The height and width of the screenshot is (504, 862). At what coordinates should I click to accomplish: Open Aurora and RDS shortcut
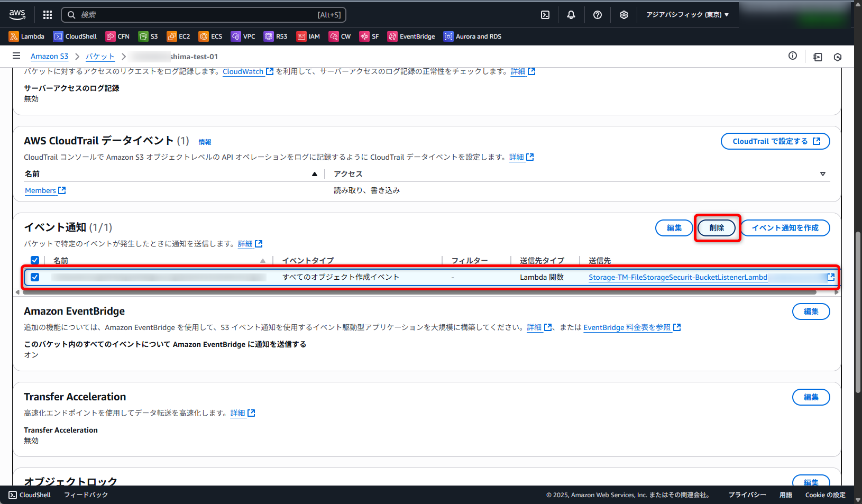(x=473, y=36)
